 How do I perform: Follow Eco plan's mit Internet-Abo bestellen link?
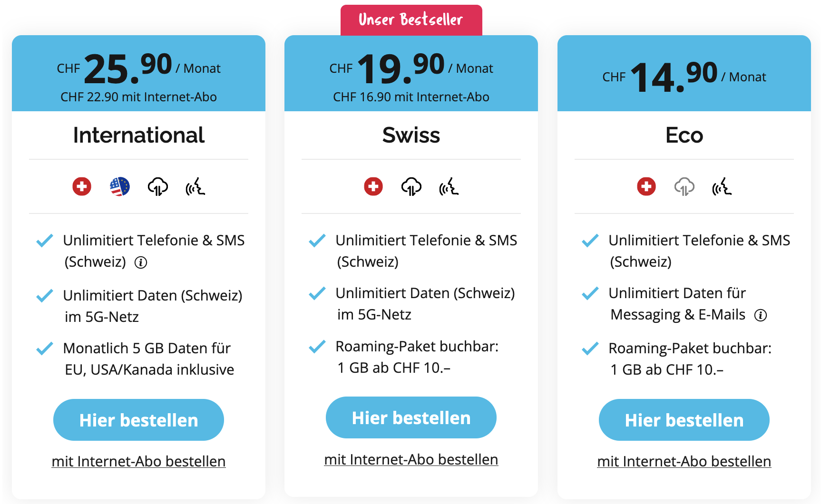point(684,461)
